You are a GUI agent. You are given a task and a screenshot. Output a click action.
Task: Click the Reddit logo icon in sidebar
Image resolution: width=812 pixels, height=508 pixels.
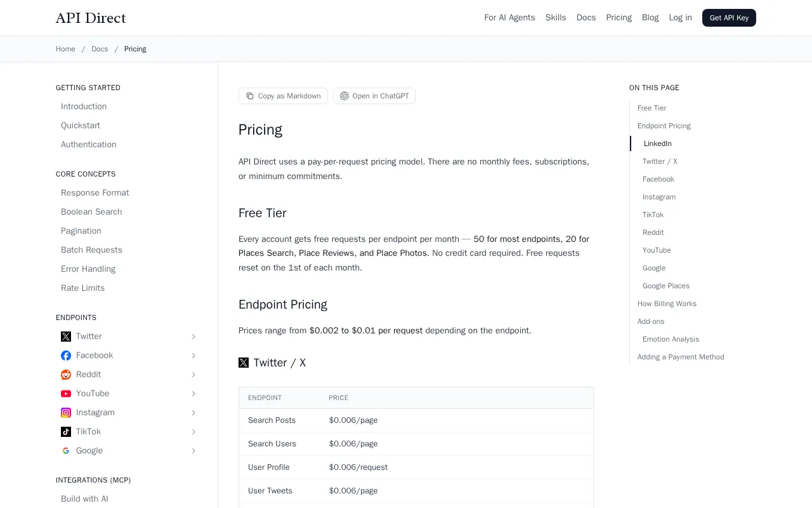[x=66, y=375]
